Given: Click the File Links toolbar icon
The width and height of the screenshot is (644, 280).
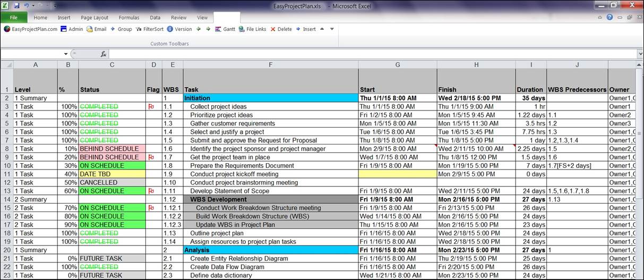Looking at the screenshot, I should [252, 29].
